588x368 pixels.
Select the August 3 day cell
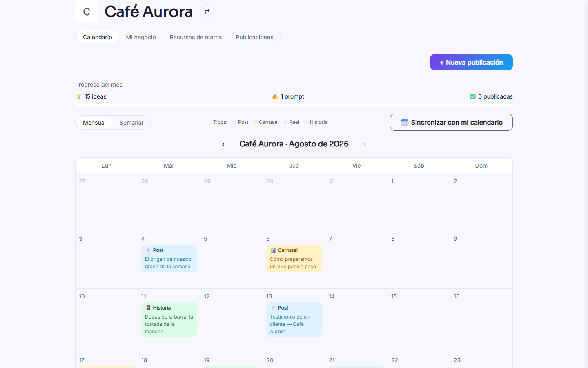pyautogui.click(x=107, y=260)
